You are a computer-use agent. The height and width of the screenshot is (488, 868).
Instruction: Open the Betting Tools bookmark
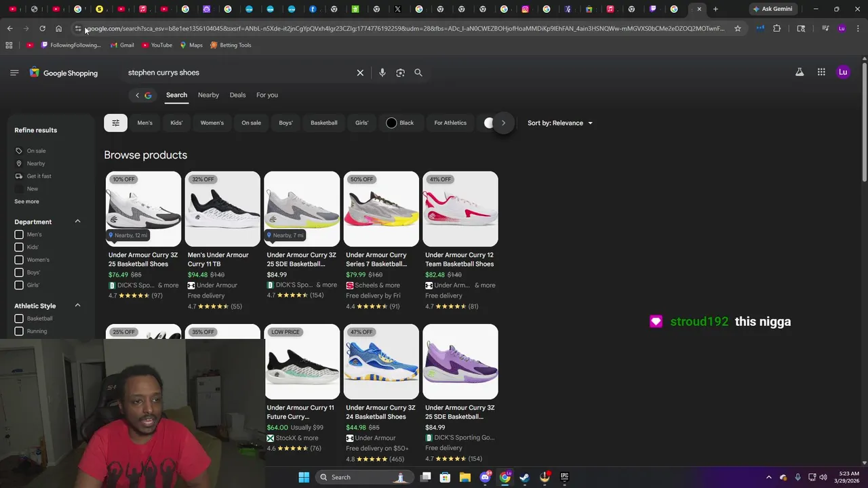[x=231, y=45]
